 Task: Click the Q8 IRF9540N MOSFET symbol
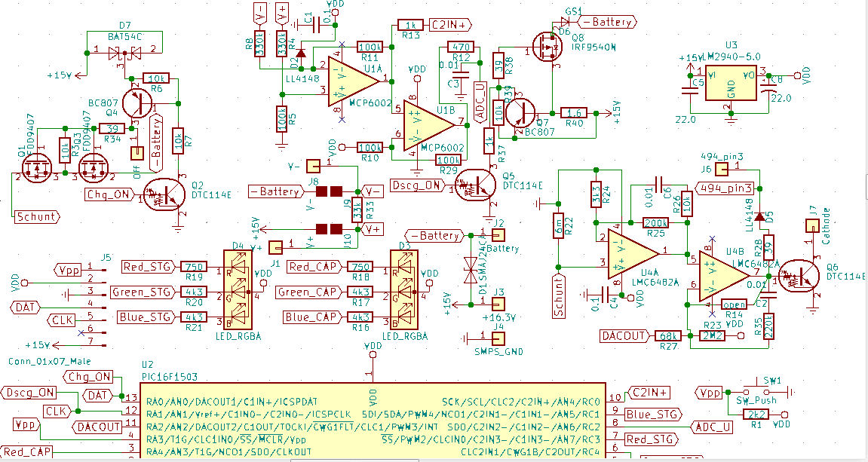(547, 47)
